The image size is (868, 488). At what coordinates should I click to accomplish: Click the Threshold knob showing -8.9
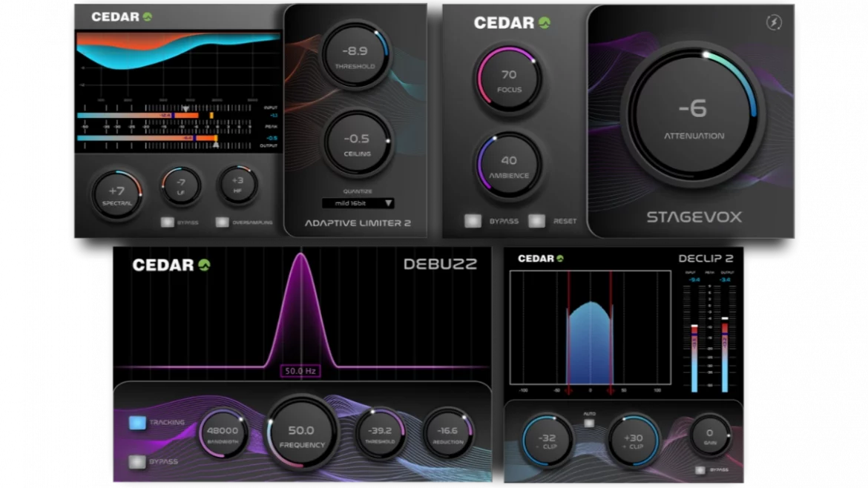[355, 56]
